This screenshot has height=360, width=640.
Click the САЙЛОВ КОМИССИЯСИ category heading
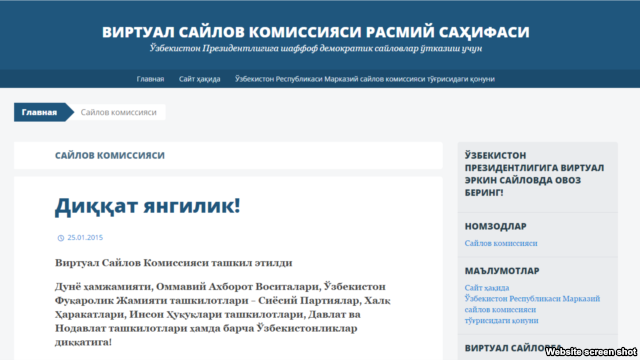pyautogui.click(x=110, y=156)
